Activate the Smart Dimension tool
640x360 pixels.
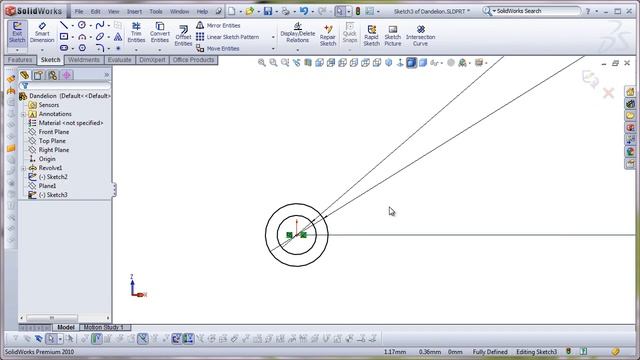42,33
